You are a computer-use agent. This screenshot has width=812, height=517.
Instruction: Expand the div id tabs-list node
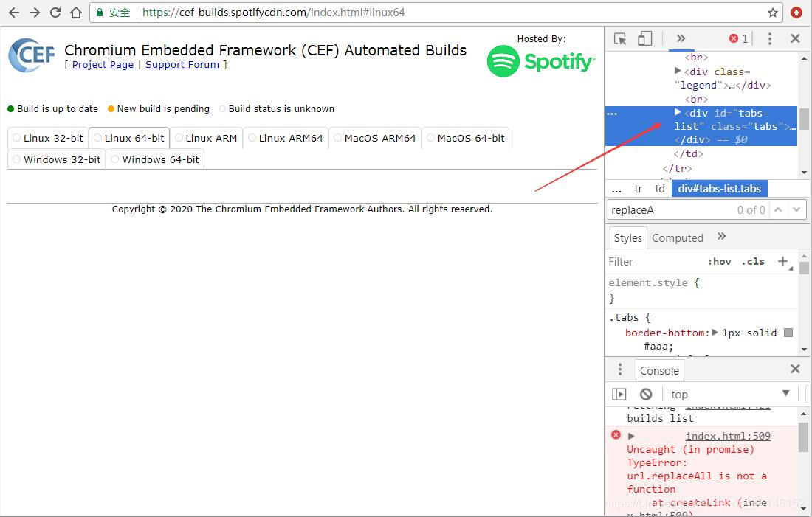pos(678,112)
